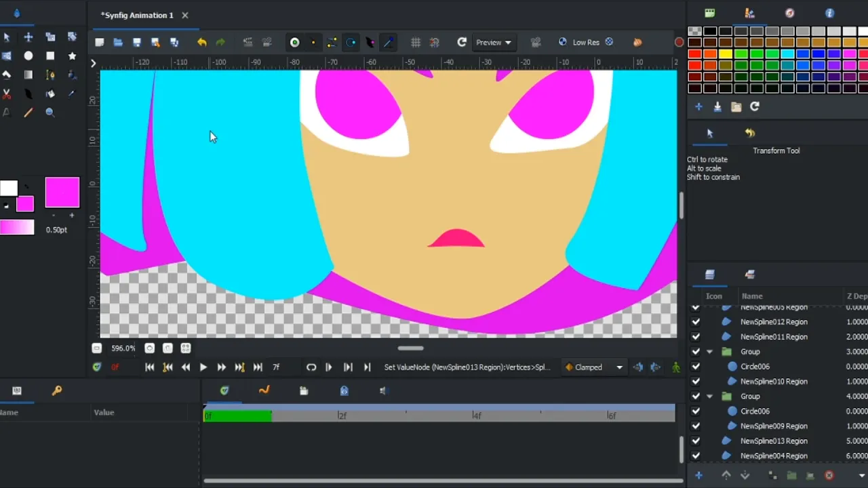This screenshot has width=868, height=488.
Task: Uncheck the NewSpline004 Region layer checkbox
Action: (696, 456)
